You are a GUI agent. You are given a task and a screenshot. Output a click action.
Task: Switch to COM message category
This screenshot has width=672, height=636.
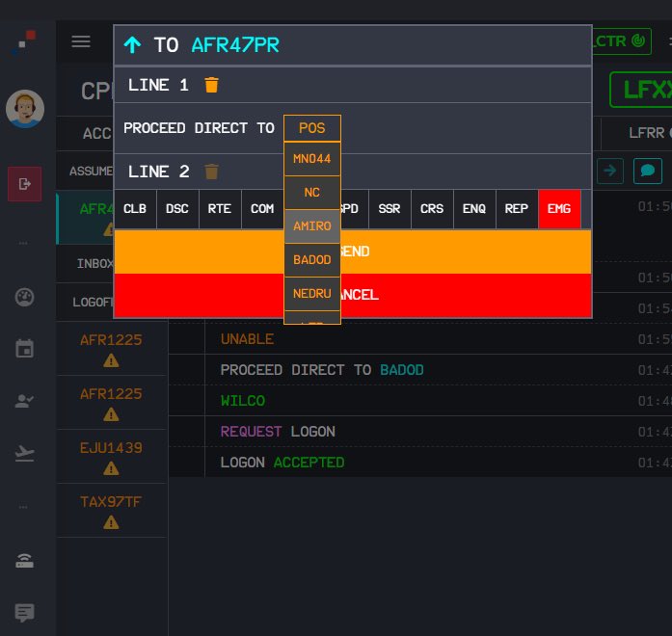coord(262,209)
